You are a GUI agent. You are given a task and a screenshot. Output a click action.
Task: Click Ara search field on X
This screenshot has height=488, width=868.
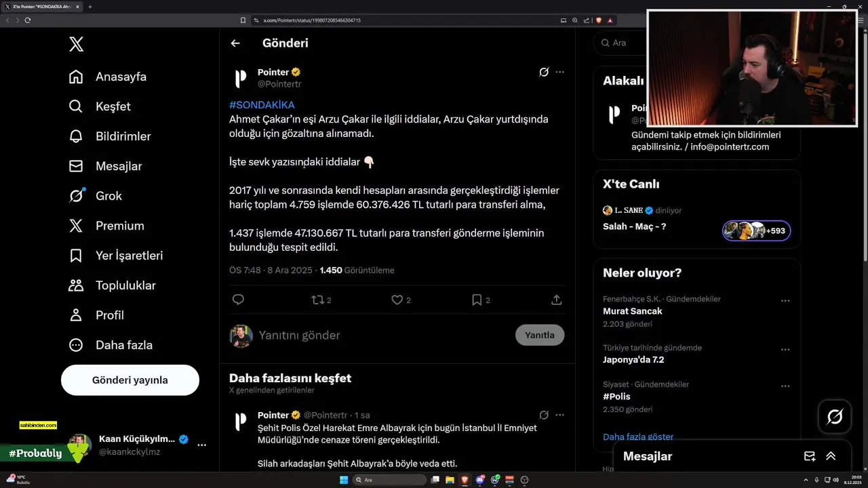tap(620, 43)
